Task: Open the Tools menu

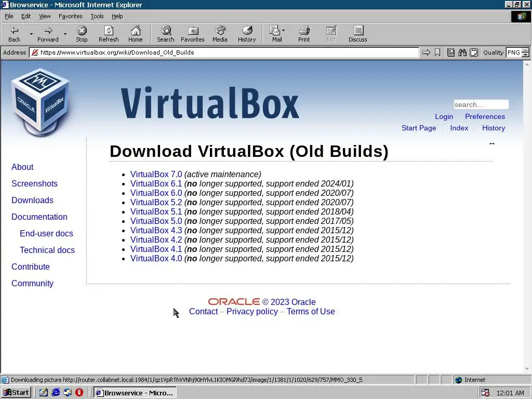Action: click(x=97, y=16)
